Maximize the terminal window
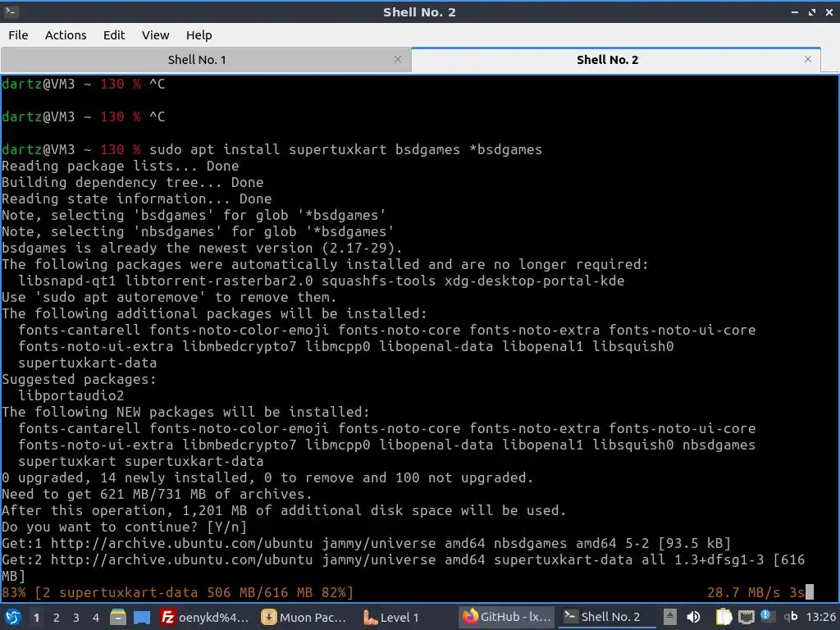 pos(812,11)
